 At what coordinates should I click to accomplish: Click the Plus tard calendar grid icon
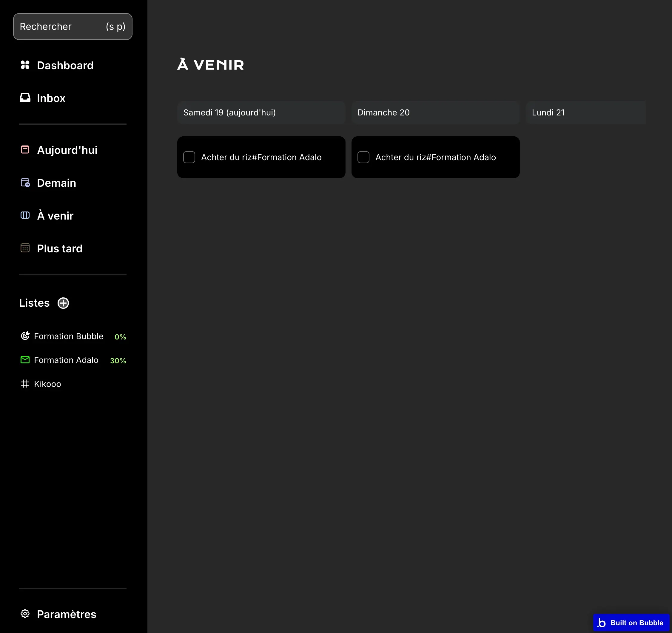(25, 248)
